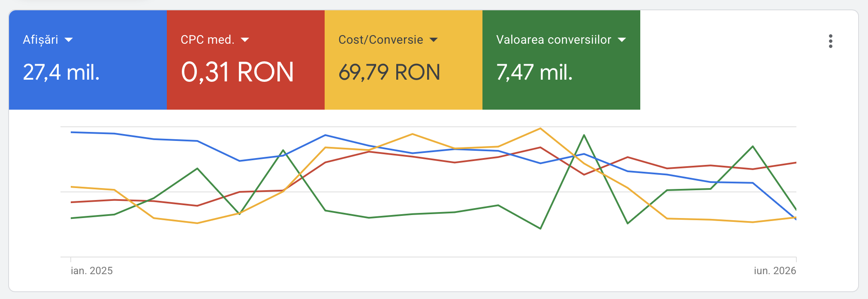This screenshot has width=868, height=299.
Task: Expand the Valoarea conversiilor dropdown arrow
Action: [622, 40]
